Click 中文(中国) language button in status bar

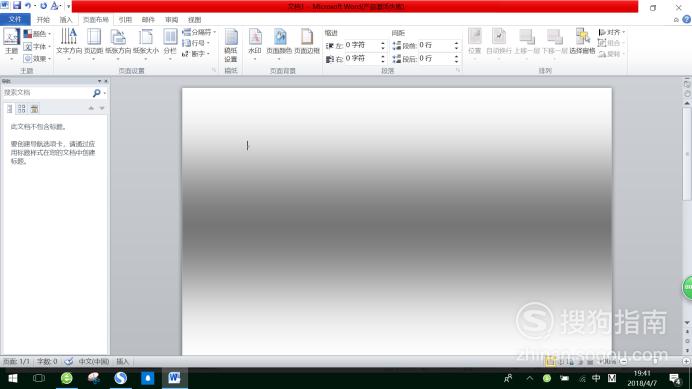[x=94, y=362]
